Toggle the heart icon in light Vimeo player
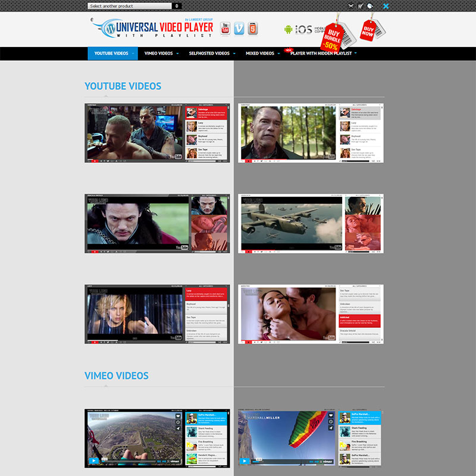Viewport: 476px width, 476px height. coord(331,415)
